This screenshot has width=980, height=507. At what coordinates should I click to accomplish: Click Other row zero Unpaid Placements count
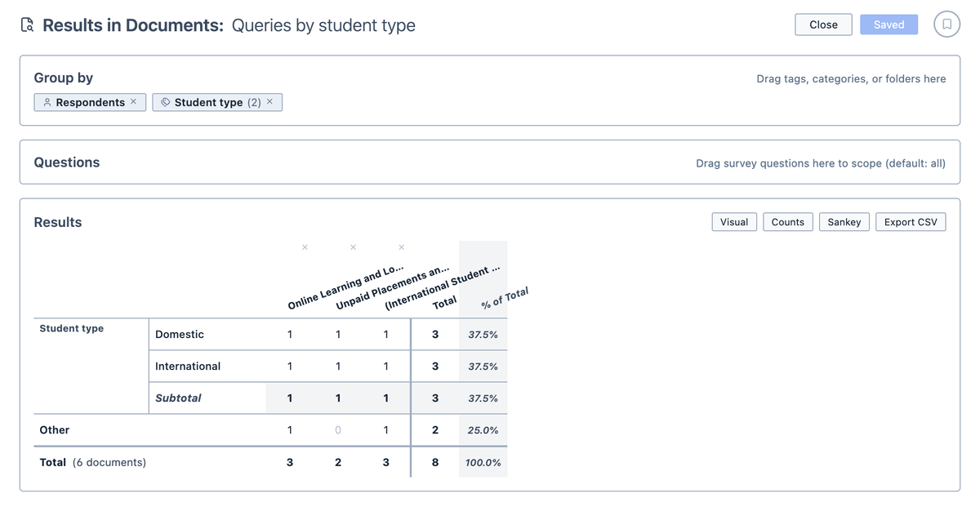click(338, 429)
